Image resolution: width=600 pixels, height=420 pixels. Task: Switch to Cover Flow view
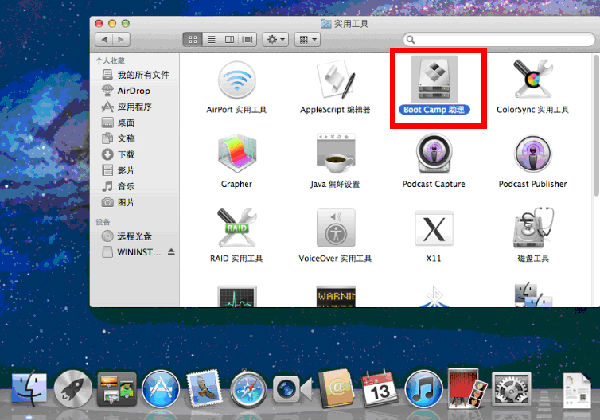coord(248,39)
